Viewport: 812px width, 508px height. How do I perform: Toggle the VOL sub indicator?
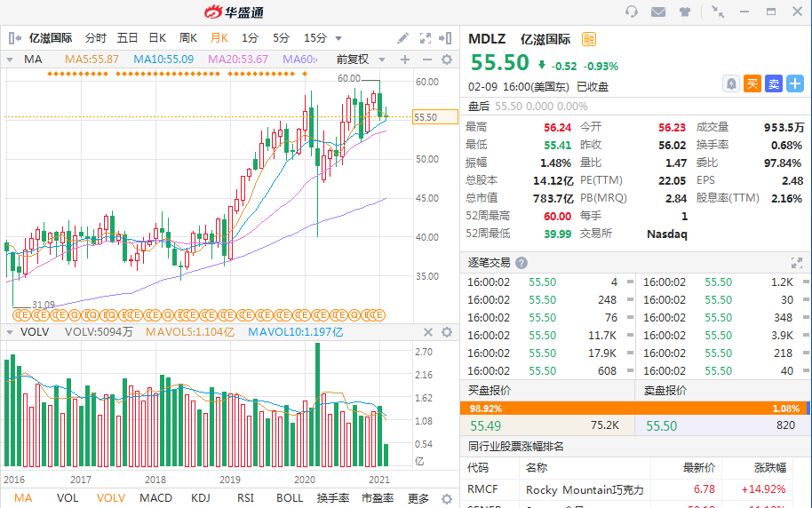68,498
